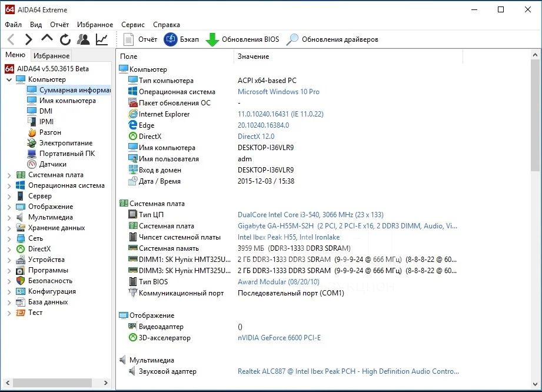The width and height of the screenshot is (542, 392).
Task: Open the Сервис menu
Action: coord(133,25)
